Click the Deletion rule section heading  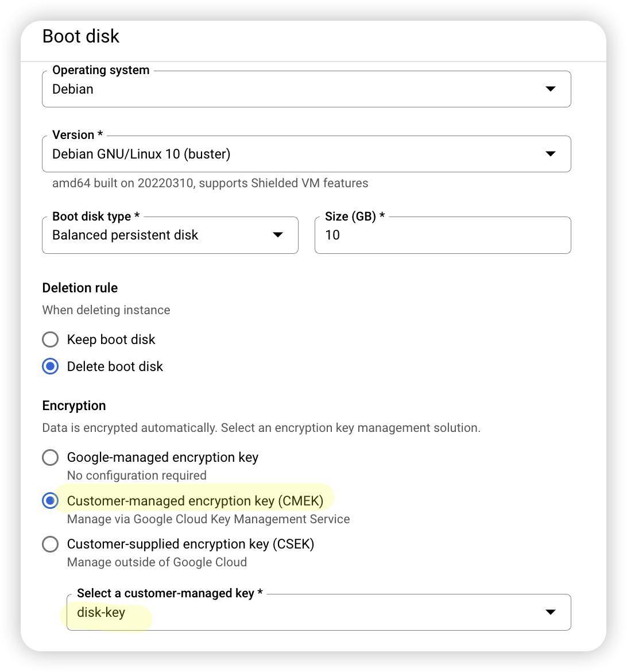pos(80,287)
